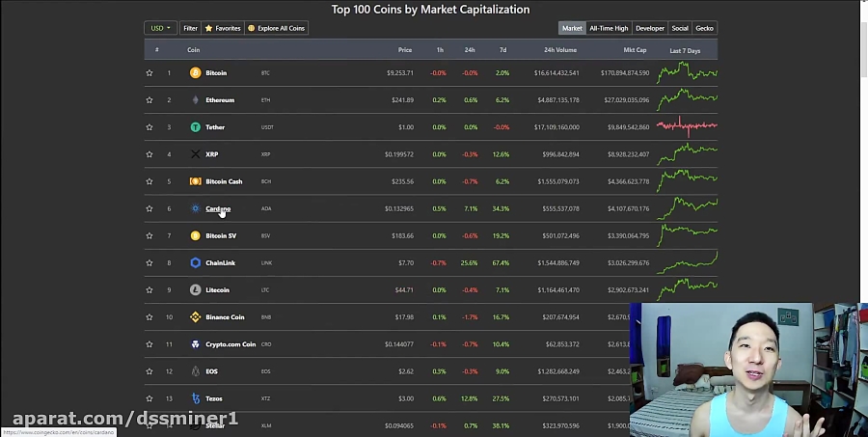Open the USD currency dropdown
Screen dimensions: 868x437
click(160, 28)
